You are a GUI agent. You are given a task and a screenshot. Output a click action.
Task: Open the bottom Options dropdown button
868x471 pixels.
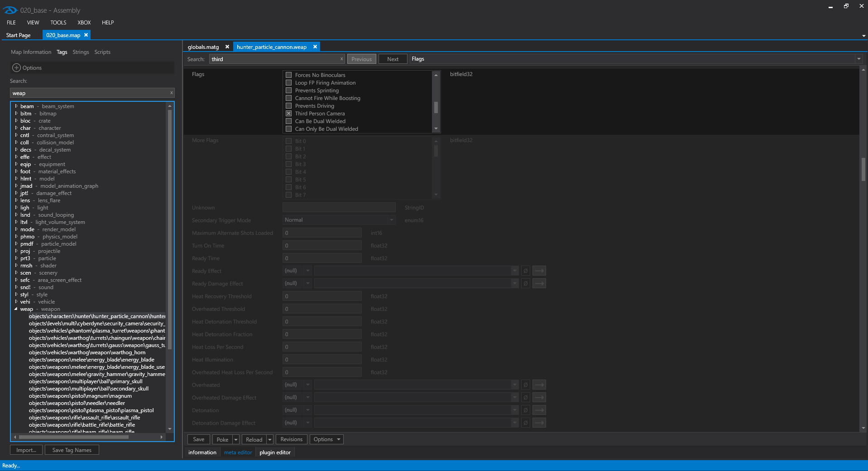coord(326,439)
